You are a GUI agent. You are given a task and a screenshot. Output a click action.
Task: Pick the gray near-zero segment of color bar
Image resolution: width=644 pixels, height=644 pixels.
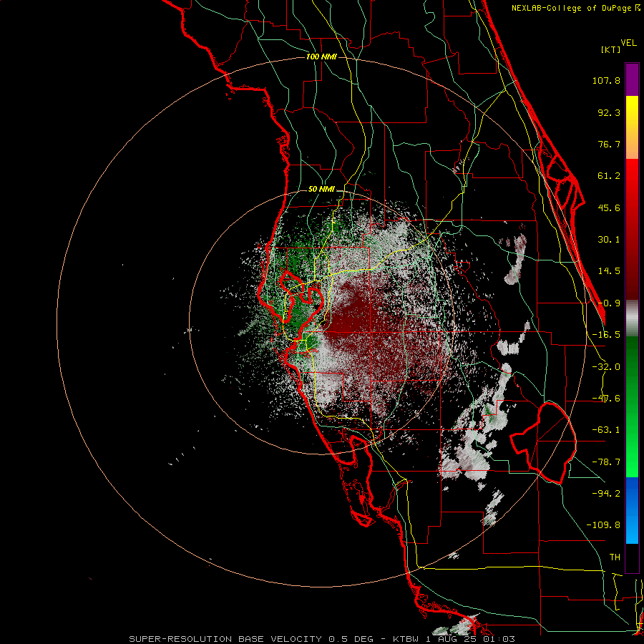(632, 318)
